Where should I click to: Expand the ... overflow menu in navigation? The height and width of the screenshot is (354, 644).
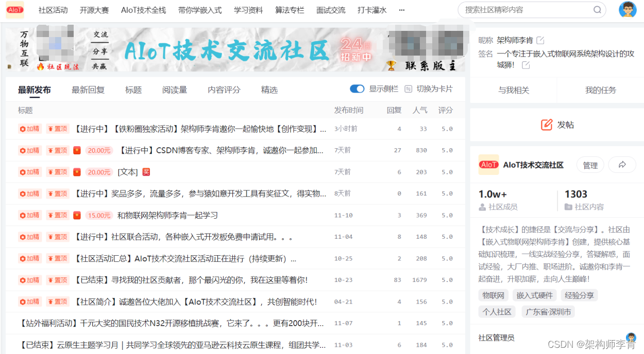pos(401,10)
